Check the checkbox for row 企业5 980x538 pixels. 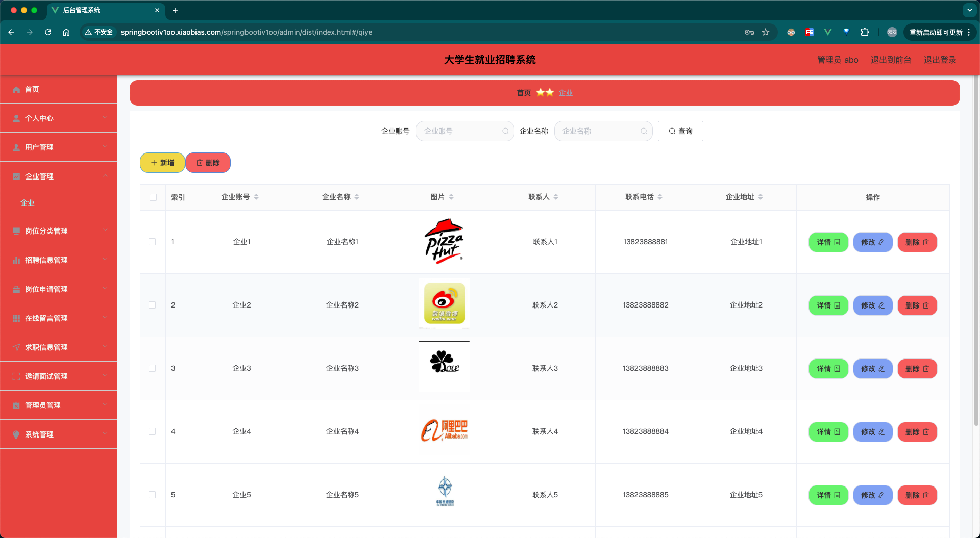pyautogui.click(x=152, y=495)
